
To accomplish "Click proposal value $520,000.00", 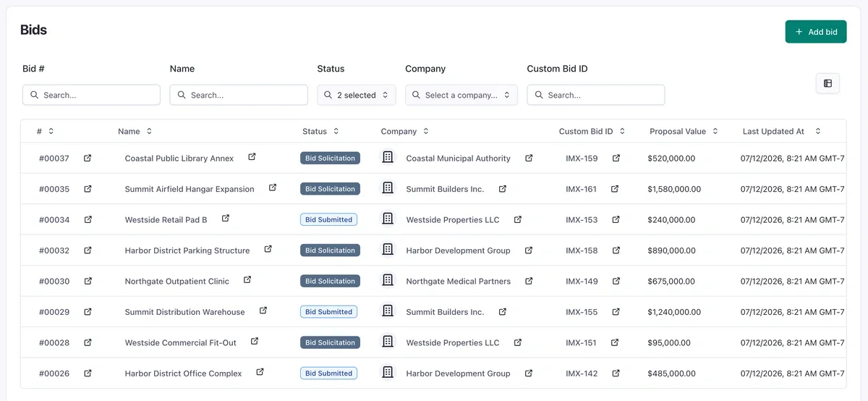I will pos(671,159).
